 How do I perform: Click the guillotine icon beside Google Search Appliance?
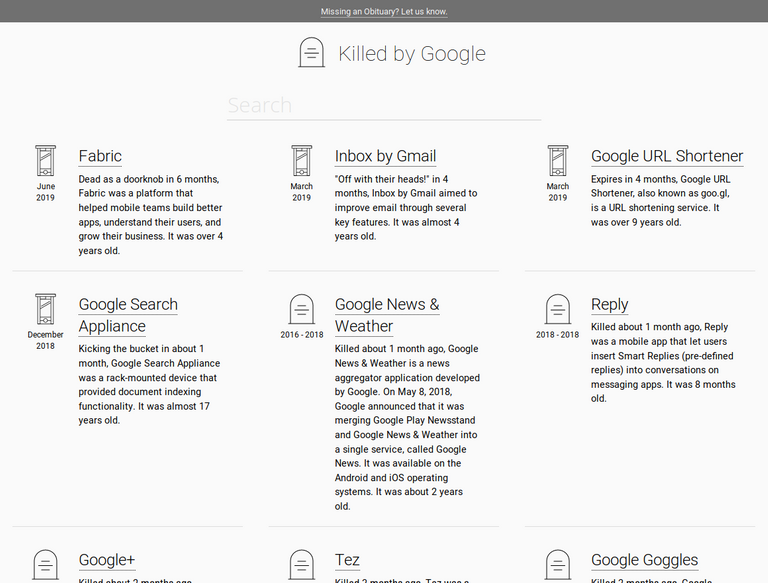click(x=45, y=309)
